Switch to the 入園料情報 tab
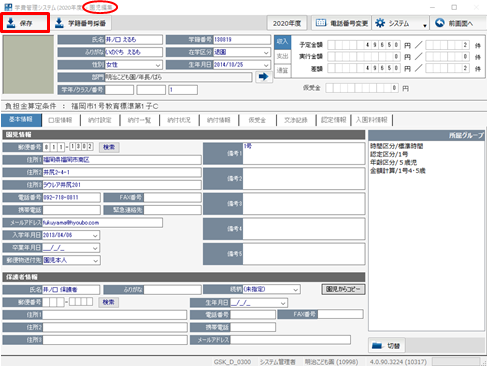 tap(371, 120)
